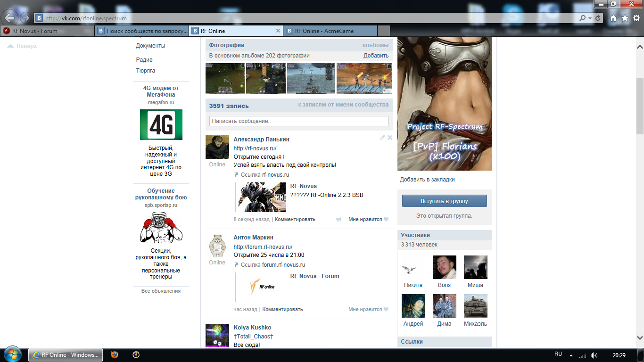
Task: Click Добавить в закладки link
Action: pyautogui.click(x=428, y=180)
